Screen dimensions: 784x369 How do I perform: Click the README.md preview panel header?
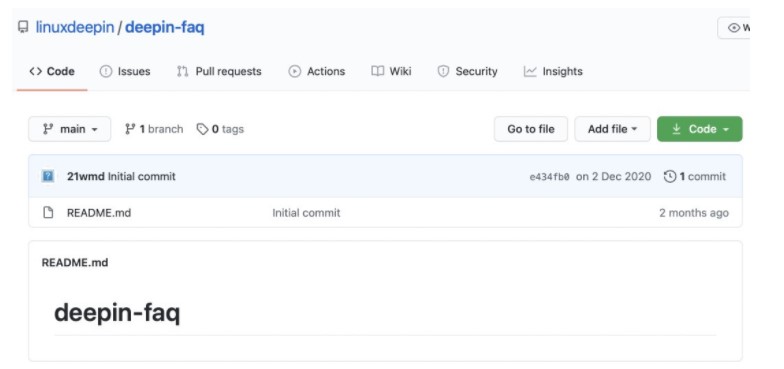(75, 262)
